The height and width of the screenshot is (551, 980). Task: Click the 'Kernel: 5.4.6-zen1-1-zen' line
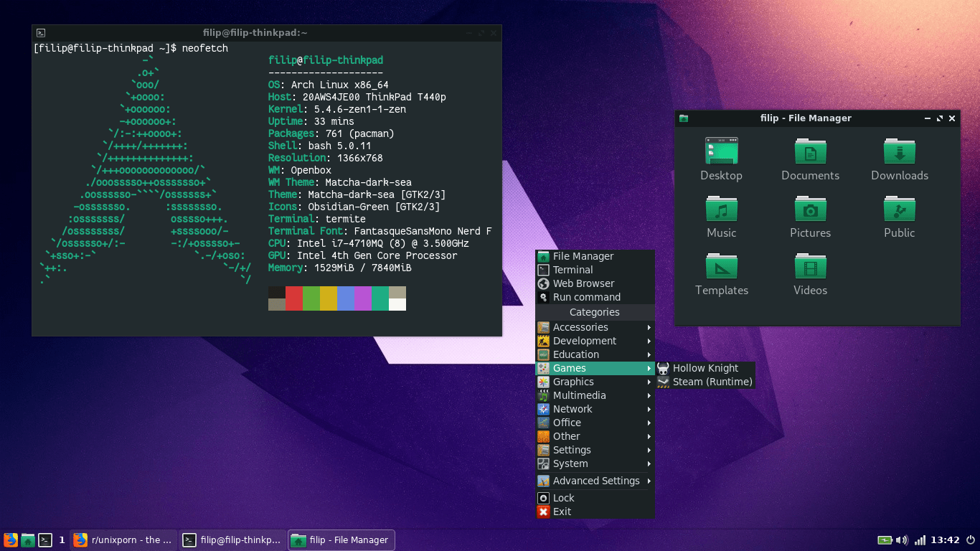click(337, 109)
